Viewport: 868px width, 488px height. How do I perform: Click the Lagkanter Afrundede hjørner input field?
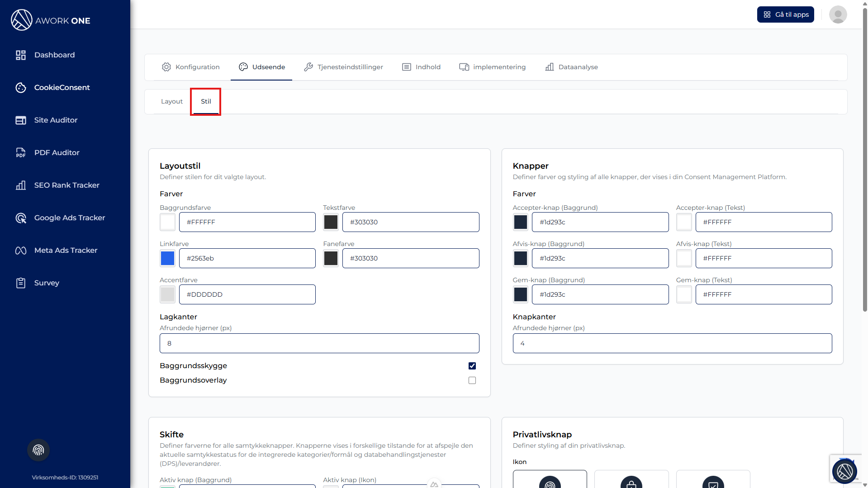click(319, 343)
